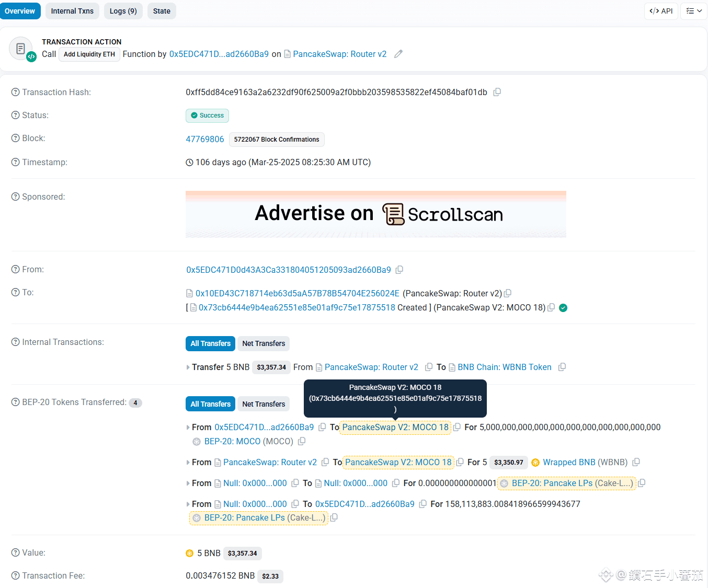Copy the transaction hash to clipboard
The height and width of the screenshot is (588, 708).
(497, 92)
